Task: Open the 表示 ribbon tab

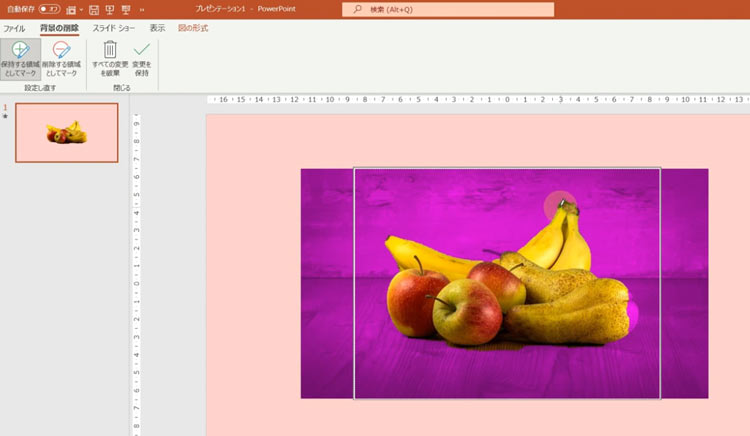Action: coord(157,28)
